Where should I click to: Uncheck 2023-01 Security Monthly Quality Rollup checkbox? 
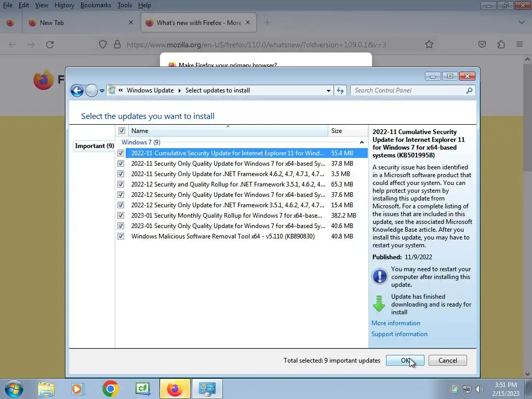121,216
